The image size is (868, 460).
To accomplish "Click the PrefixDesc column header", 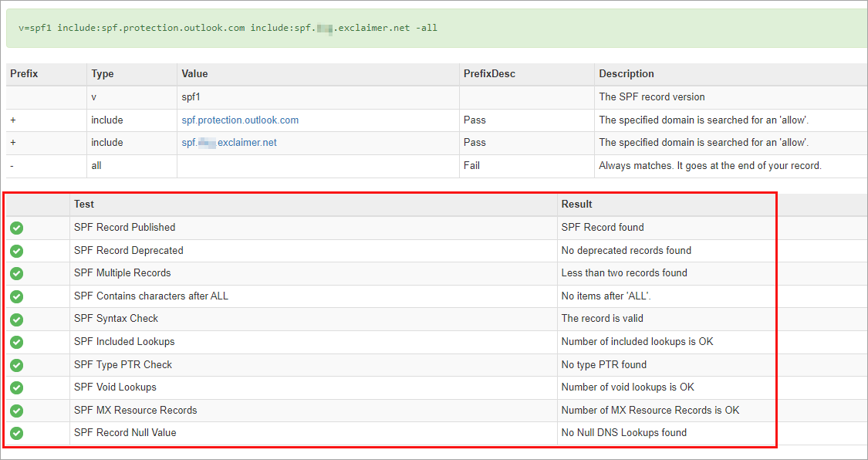I will 489,74.
